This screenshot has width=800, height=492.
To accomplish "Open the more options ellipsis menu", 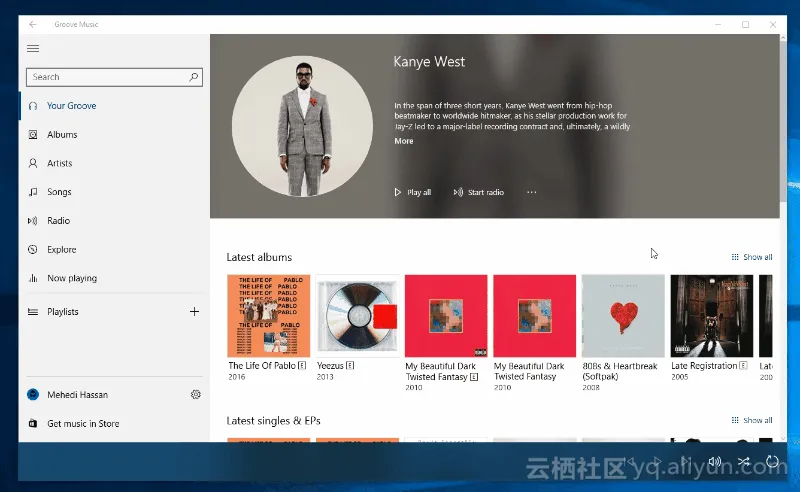I will (x=531, y=192).
